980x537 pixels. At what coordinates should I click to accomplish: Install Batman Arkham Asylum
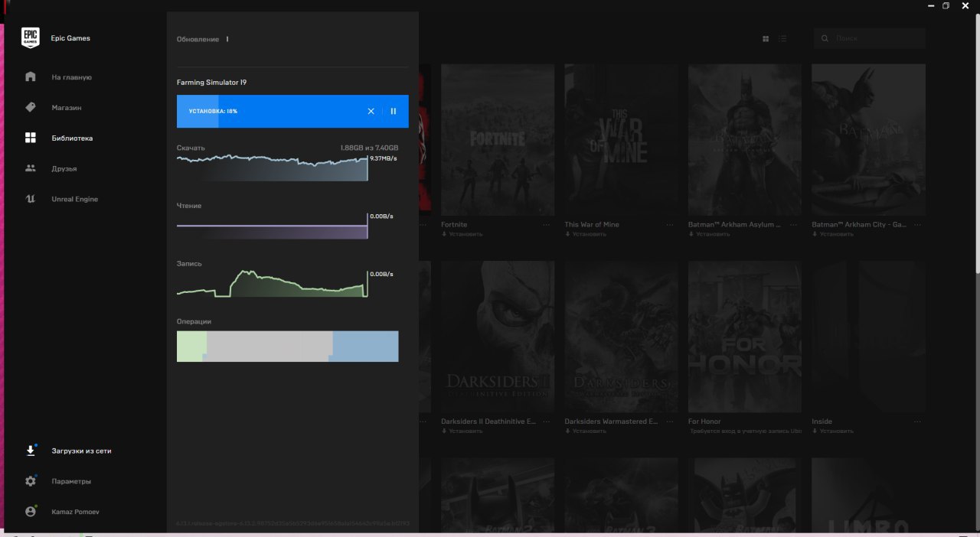[710, 234]
